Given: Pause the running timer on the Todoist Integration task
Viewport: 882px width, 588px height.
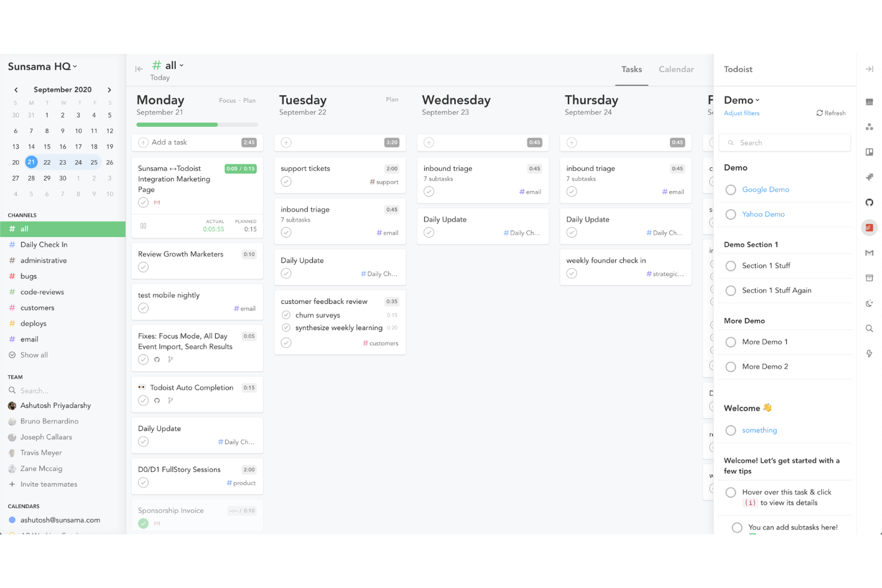Looking at the screenshot, I should click(143, 225).
